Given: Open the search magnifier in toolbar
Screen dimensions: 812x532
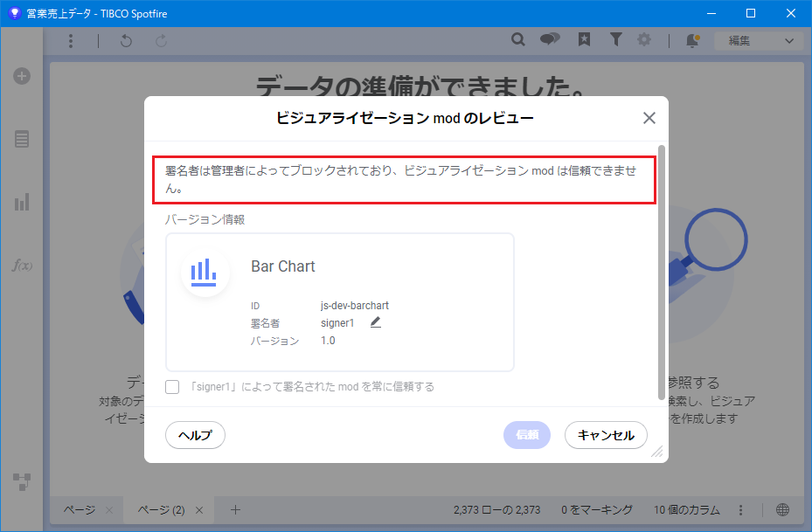Looking at the screenshot, I should 517,39.
